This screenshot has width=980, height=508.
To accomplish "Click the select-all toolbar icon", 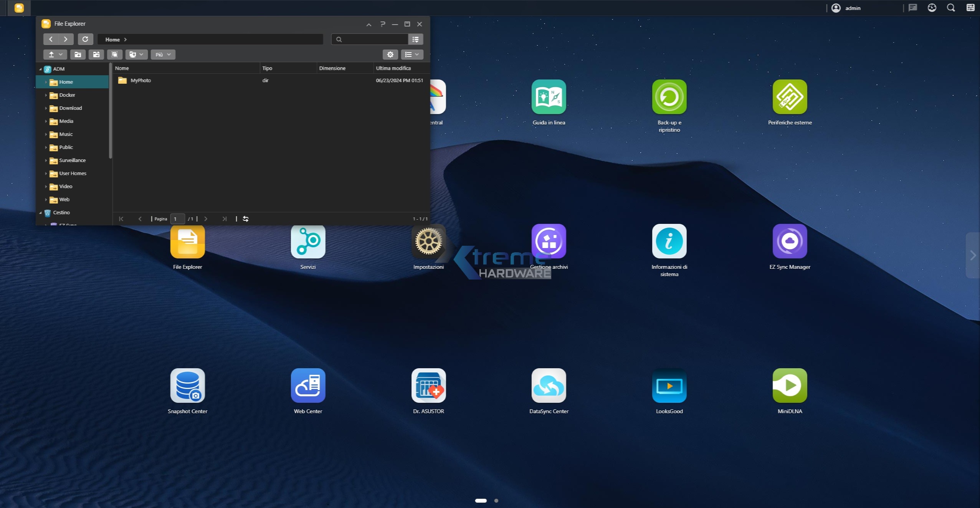I will 114,55.
